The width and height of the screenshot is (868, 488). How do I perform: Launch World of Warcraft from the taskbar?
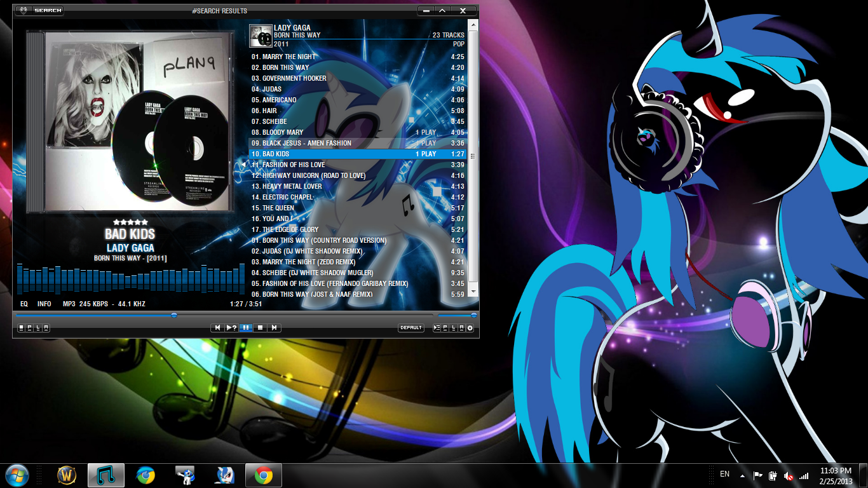pyautogui.click(x=67, y=475)
